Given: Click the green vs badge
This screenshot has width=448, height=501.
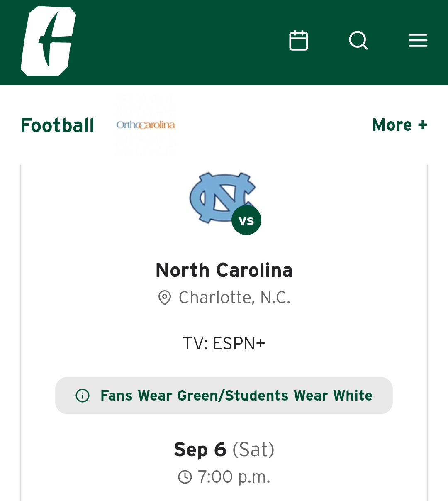Looking at the screenshot, I should 246,220.
